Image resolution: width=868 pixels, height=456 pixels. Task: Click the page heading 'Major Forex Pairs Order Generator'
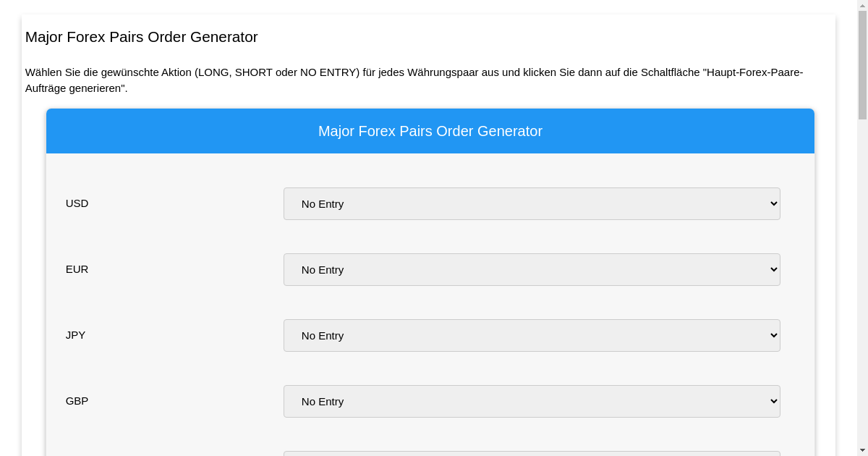tap(141, 37)
